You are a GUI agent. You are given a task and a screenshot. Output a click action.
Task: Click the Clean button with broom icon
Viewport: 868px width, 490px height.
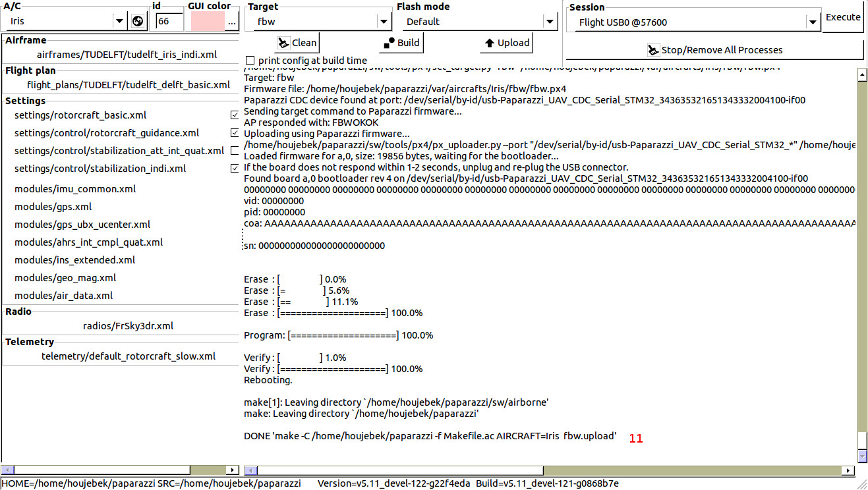click(x=297, y=43)
